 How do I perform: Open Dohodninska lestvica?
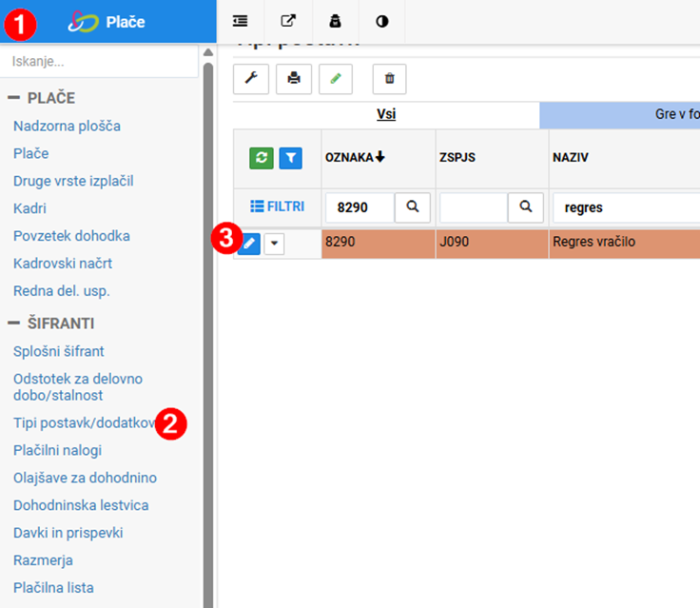[x=81, y=505]
